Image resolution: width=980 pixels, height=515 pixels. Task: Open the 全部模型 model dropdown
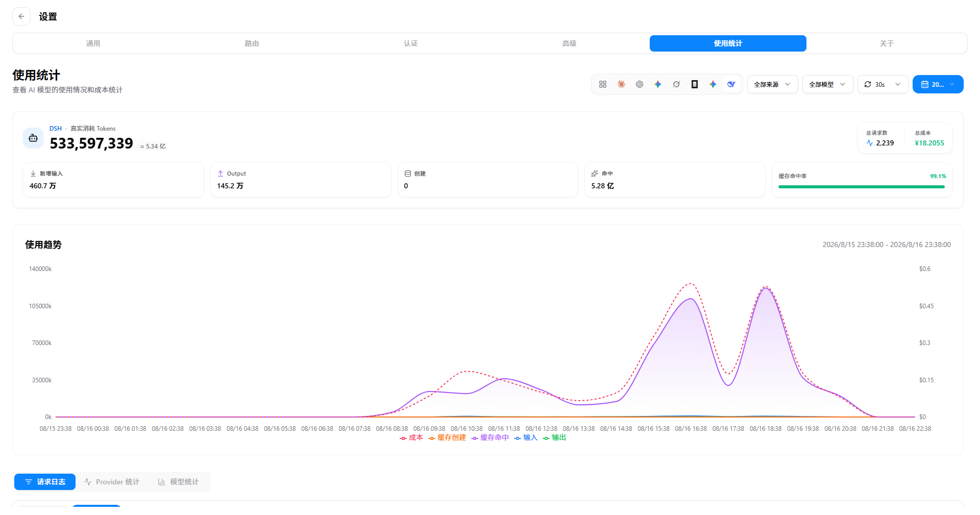coord(828,84)
